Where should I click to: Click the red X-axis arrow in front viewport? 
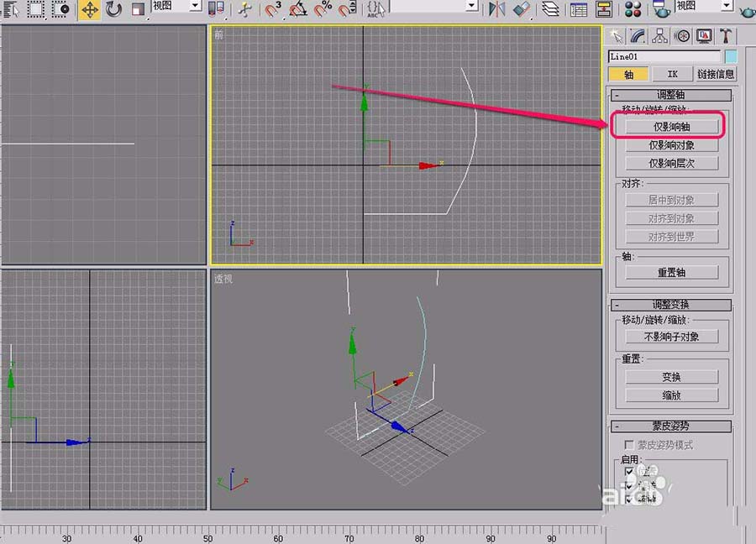(x=428, y=165)
